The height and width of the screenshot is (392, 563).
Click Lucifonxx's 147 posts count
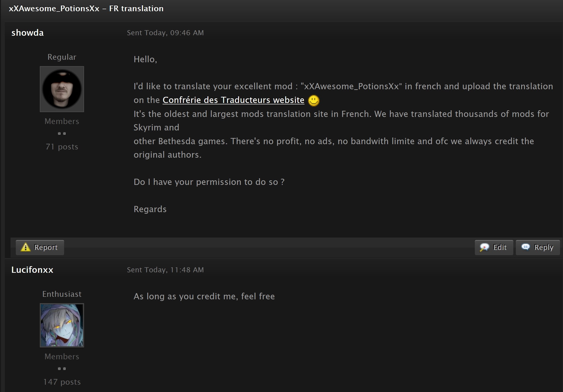(x=62, y=382)
